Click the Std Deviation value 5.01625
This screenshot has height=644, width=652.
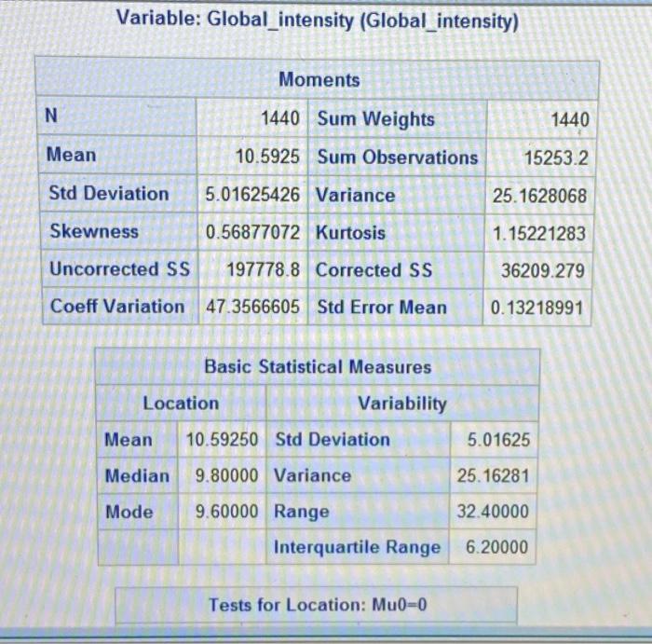pyautogui.click(x=498, y=440)
